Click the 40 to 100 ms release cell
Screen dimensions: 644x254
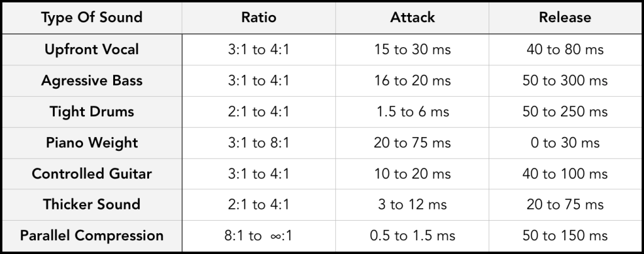pos(565,174)
